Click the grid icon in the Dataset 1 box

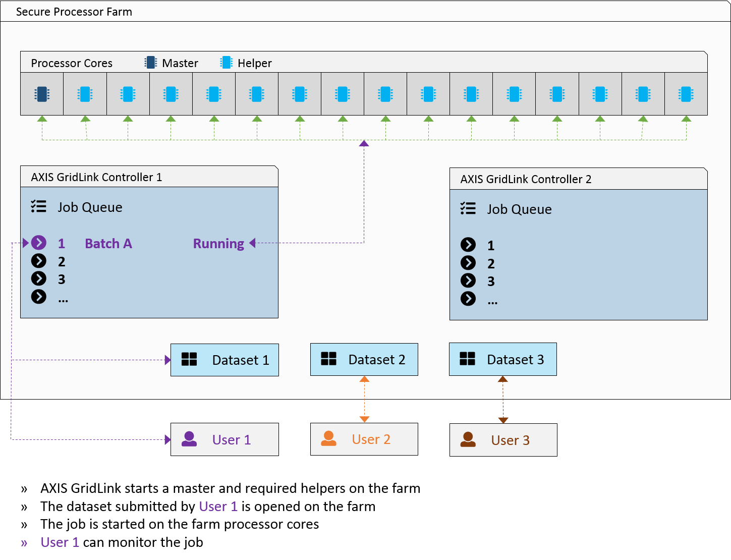189,359
